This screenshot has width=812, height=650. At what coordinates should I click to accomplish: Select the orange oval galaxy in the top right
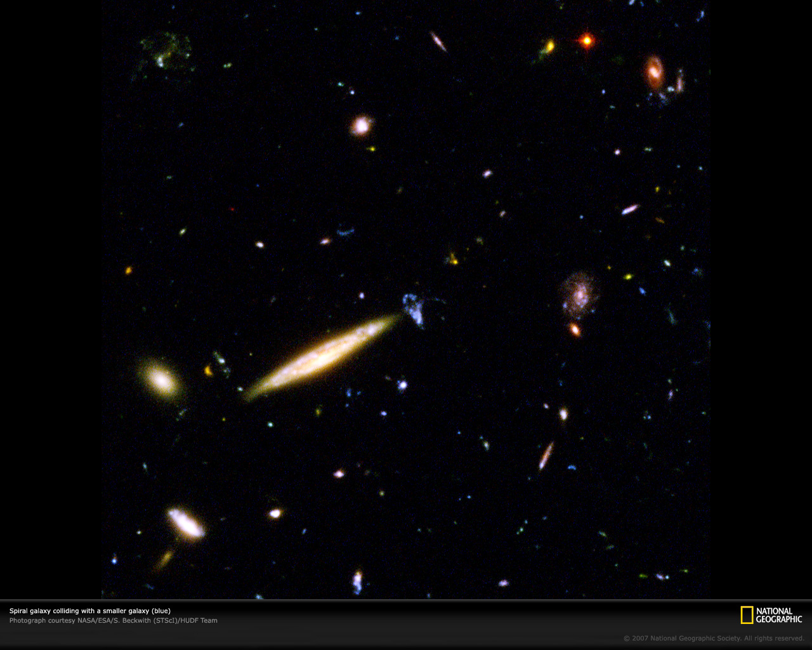pos(654,72)
